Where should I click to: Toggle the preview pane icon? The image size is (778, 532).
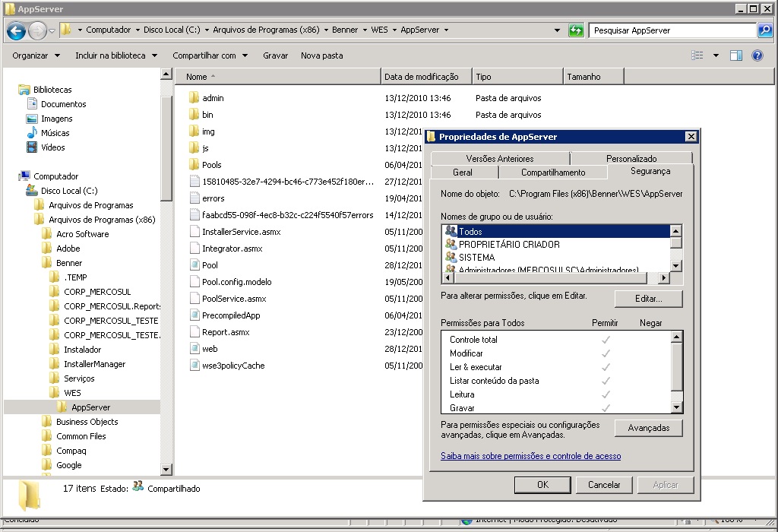pos(735,55)
